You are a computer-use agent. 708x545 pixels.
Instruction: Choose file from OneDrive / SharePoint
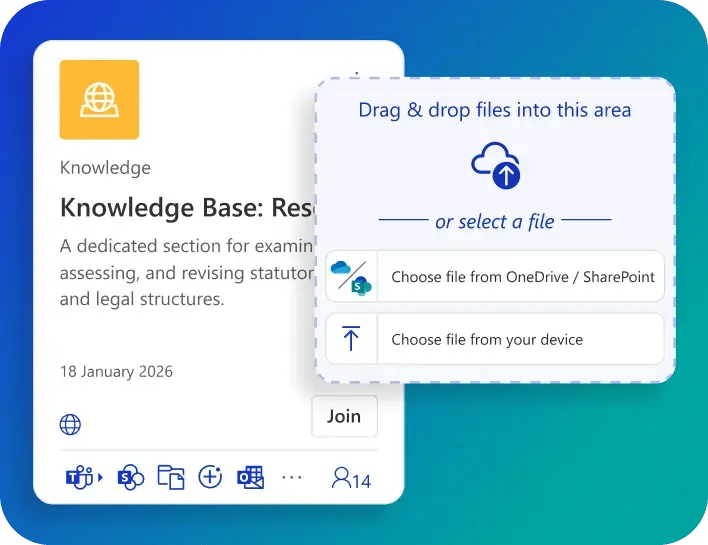click(x=495, y=276)
